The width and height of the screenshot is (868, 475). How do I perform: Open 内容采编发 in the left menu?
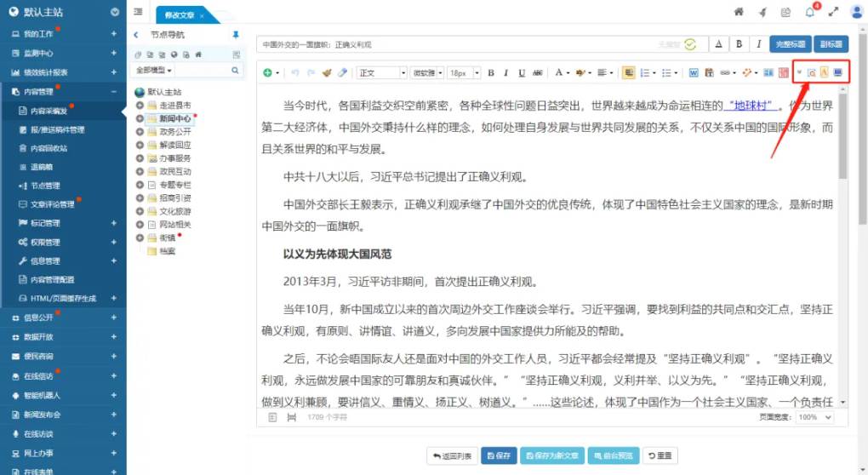click(x=49, y=110)
